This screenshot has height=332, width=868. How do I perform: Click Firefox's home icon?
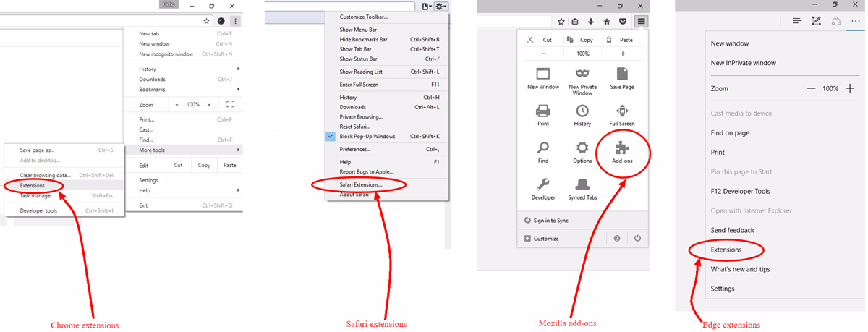pyautogui.click(x=606, y=21)
